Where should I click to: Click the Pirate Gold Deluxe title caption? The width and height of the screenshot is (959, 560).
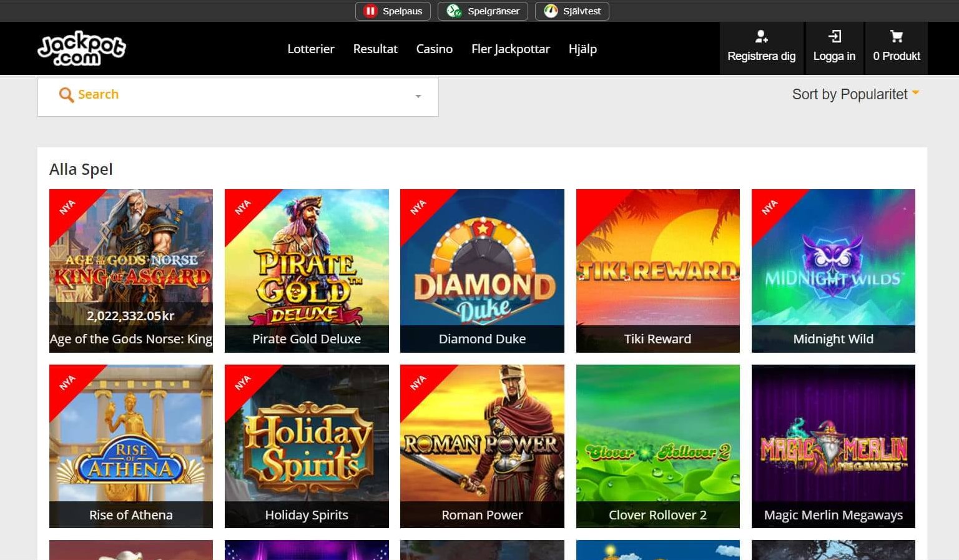[307, 339]
